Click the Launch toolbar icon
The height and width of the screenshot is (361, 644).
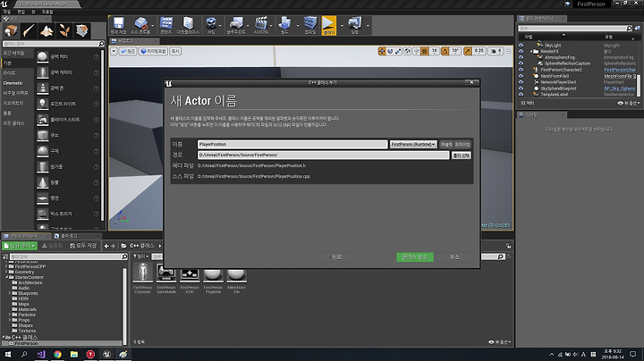click(x=354, y=25)
